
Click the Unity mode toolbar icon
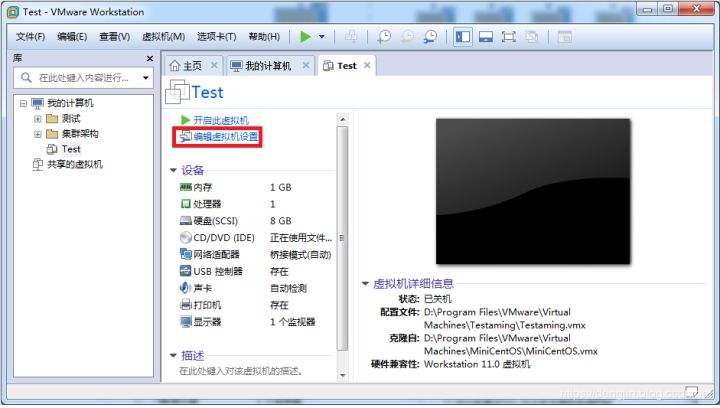pos(532,37)
